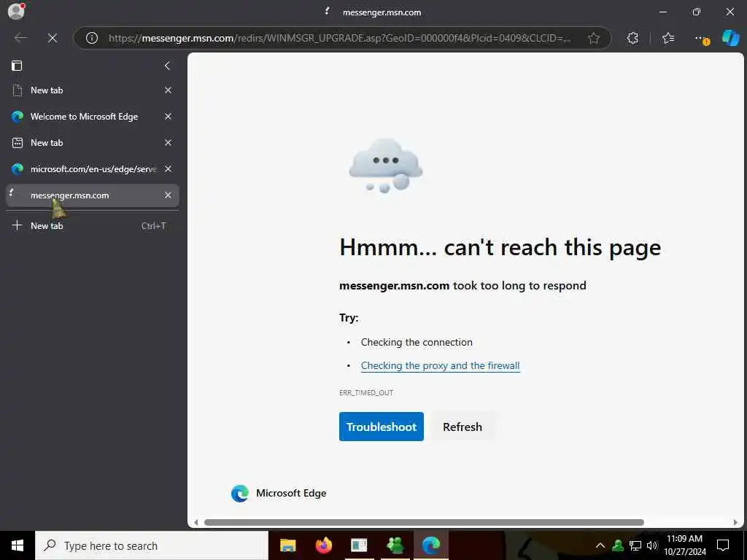Image resolution: width=747 pixels, height=560 pixels.
Task: Add a New tab with plus button
Action: [93, 226]
